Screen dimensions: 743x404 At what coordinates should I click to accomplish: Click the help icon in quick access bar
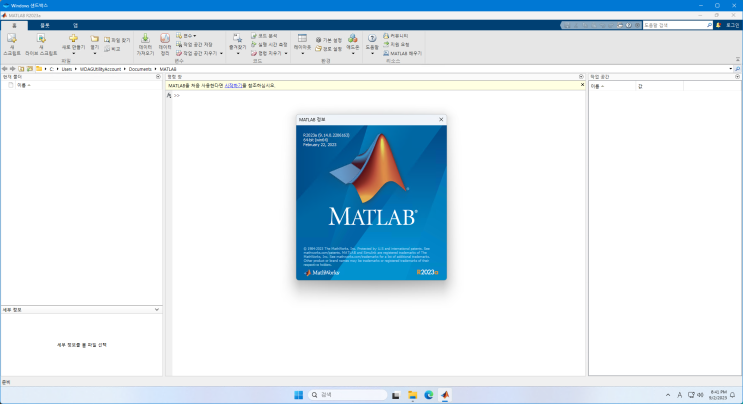point(628,25)
